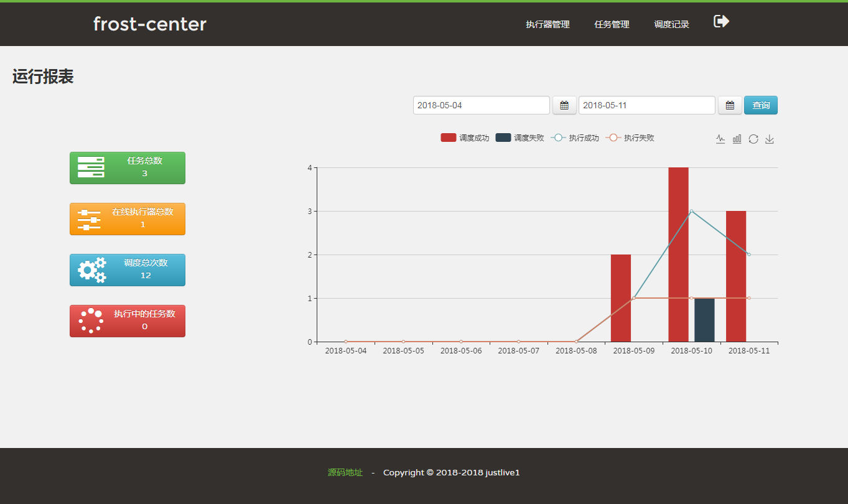Click the spinner icon on 执行中的任务数 card
The width and height of the screenshot is (848, 504).
coord(91,320)
